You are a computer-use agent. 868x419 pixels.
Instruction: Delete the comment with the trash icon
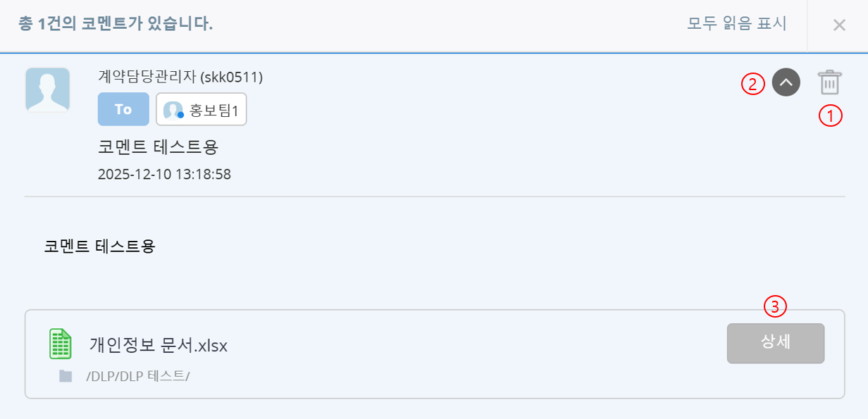pos(830,83)
